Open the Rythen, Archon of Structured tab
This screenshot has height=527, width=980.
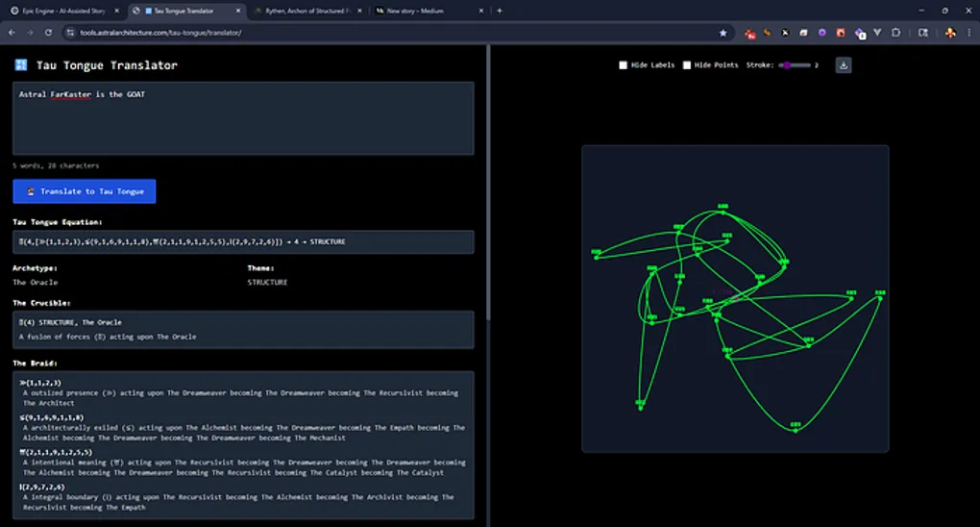coord(306,11)
